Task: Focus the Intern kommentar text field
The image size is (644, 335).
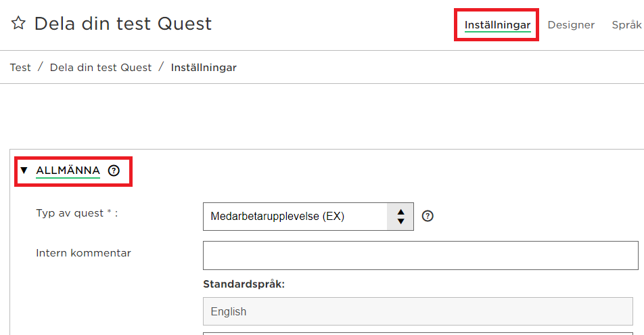Action: [421, 256]
